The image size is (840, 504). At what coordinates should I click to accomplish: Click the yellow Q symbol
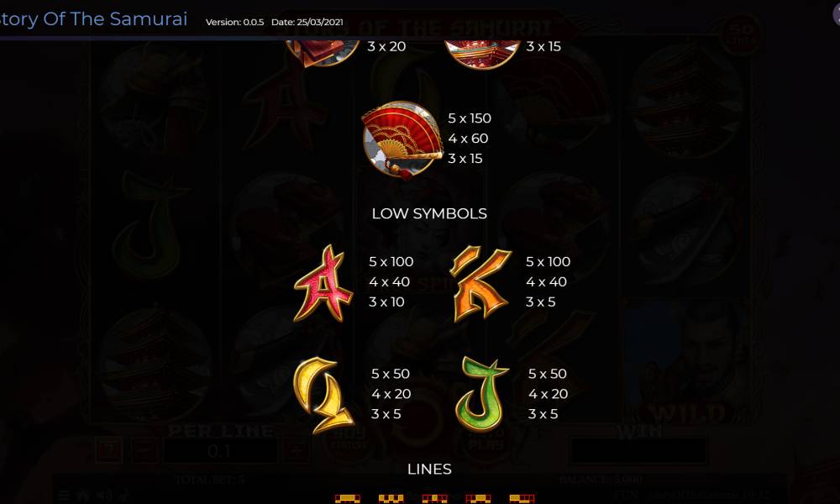pyautogui.click(x=323, y=395)
